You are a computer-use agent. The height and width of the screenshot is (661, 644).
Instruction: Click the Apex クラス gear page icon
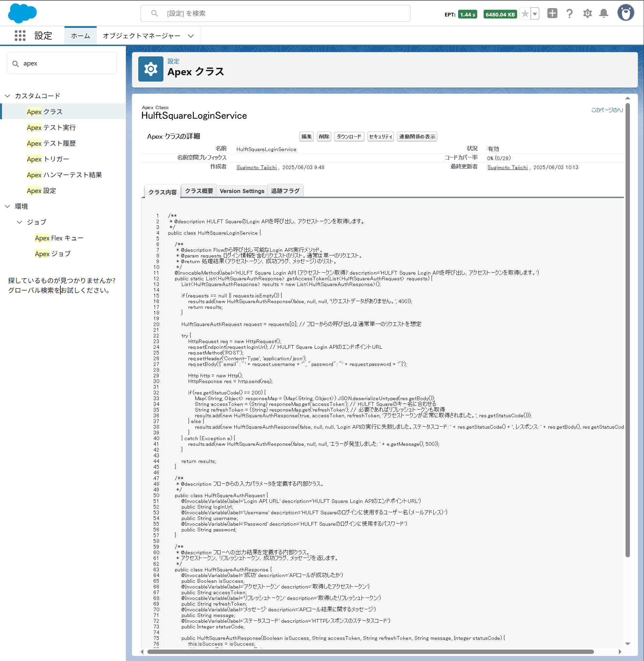(151, 69)
